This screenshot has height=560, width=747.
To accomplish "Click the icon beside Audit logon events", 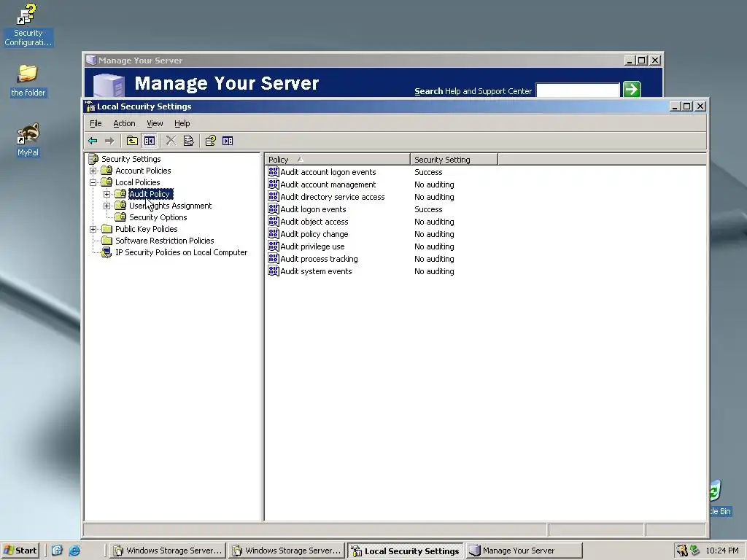I will tap(274, 209).
